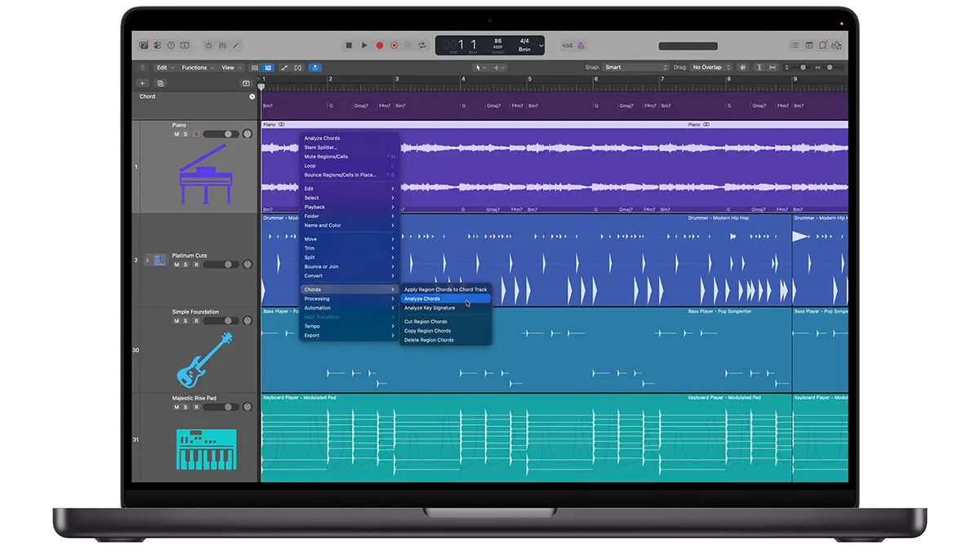Open the pointer tool menu
Image resolution: width=980 pixels, height=553 pixels.
(x=480, y=68)
